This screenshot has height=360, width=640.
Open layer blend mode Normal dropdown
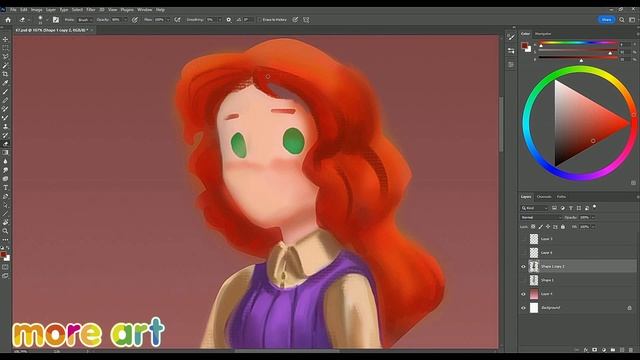pyautogui.click(x=541, y=218)
